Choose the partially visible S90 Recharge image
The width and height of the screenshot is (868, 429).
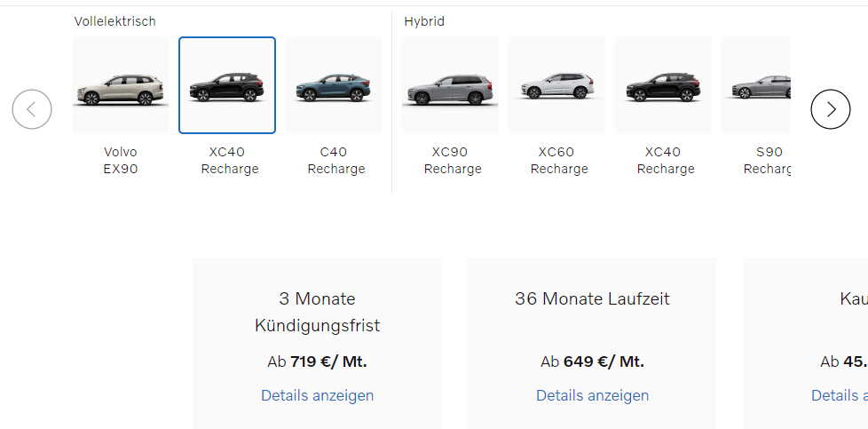coord(755,85)
